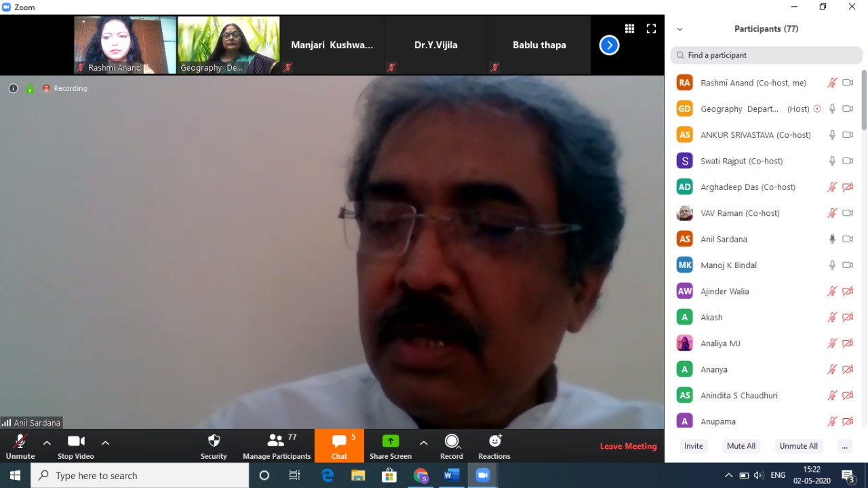
Task: Open the Reactions emoji menu
Action: (x=494, y=441)
